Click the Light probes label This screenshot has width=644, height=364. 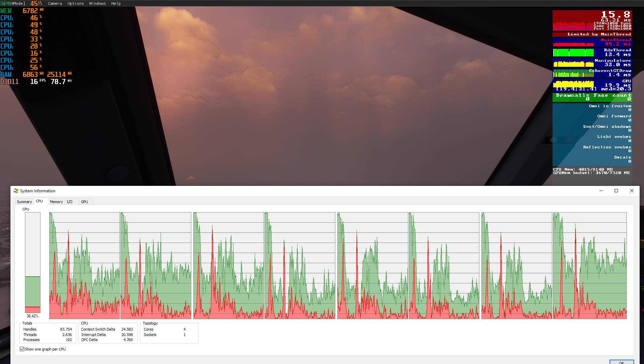(614, 137)
